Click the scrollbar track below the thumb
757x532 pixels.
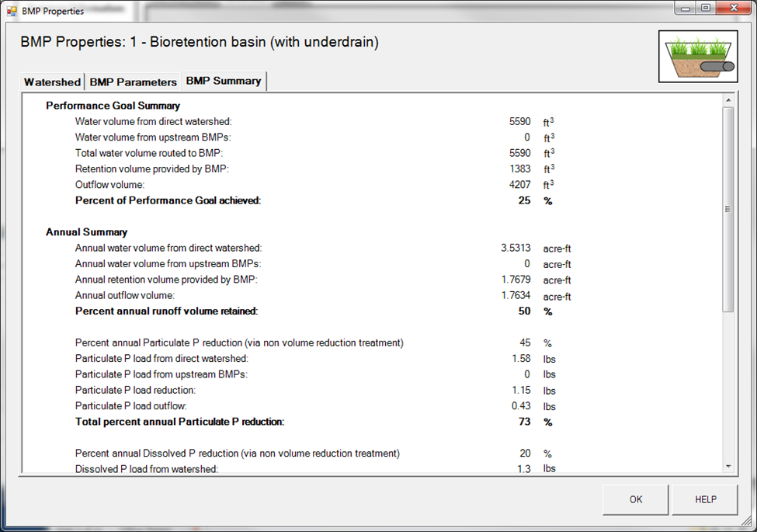click(x=728, y=386)
